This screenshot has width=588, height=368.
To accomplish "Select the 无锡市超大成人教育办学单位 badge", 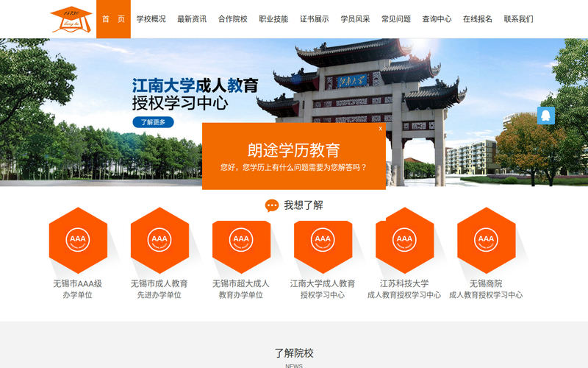I will point(242,247).
